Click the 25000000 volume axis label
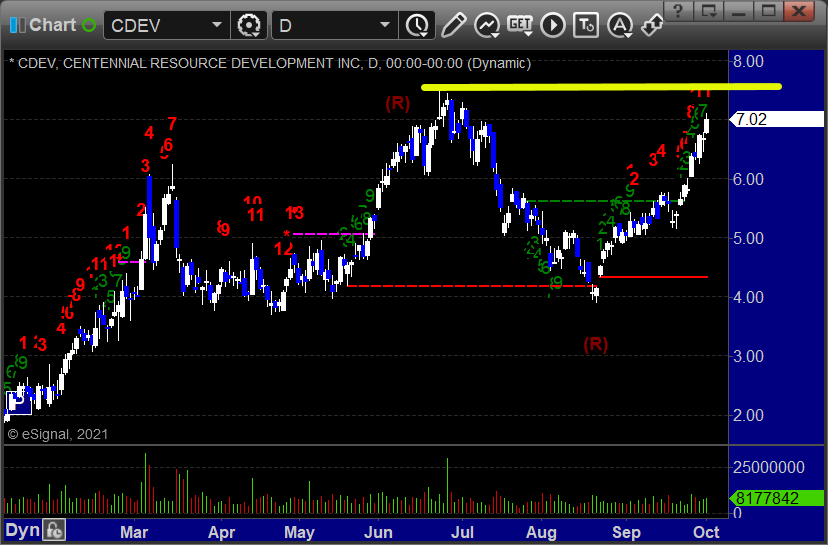The height and width of the screenshot is (545, 828). pos(768,467)
